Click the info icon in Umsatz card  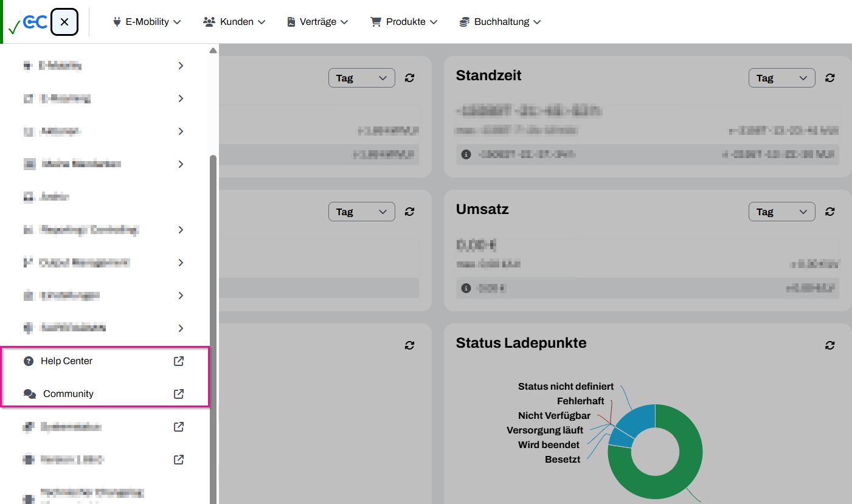(x=466, y=288)
